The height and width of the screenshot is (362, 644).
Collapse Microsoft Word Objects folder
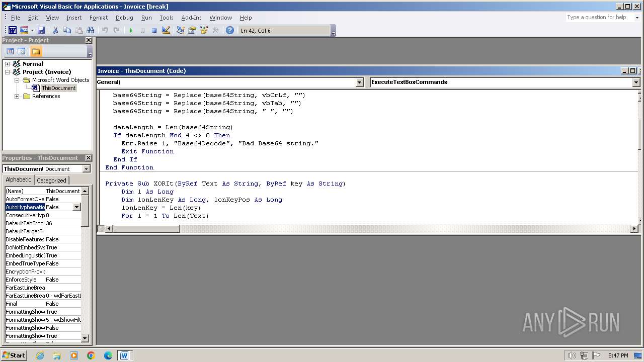point(17,80)
